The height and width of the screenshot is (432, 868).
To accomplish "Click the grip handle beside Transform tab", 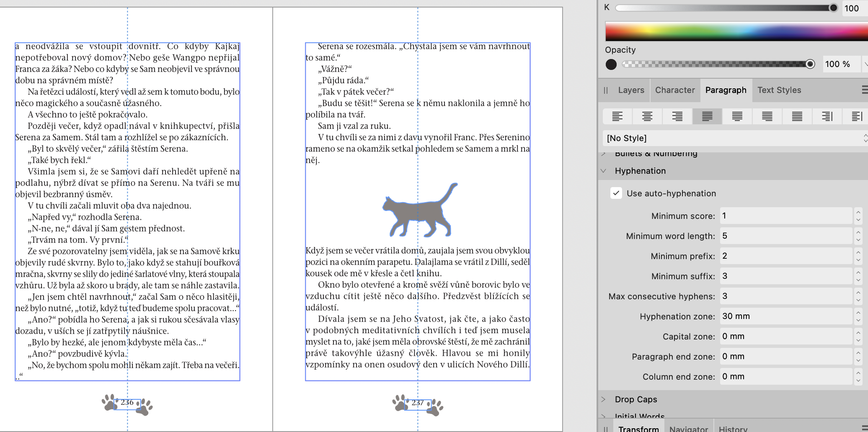I will (x=606, y=429).
